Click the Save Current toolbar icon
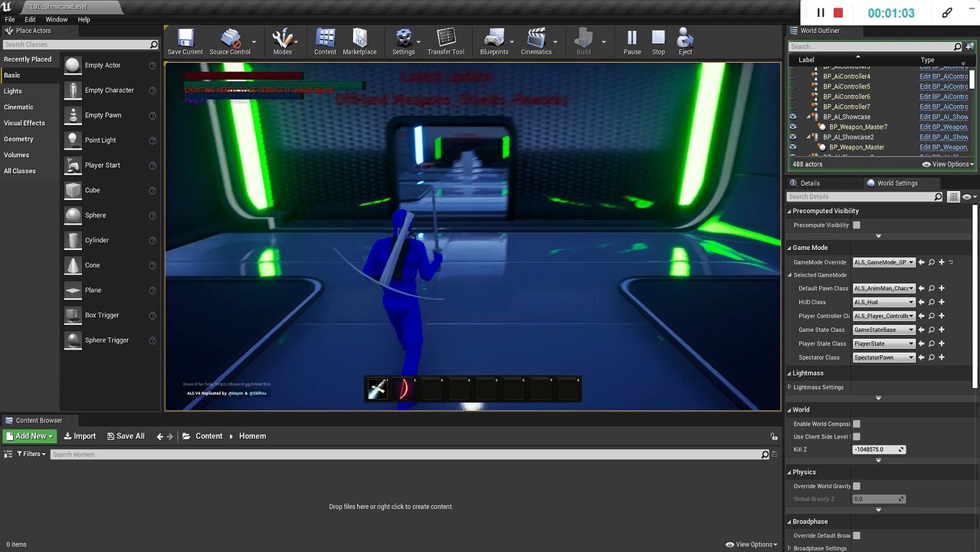 click(x=185, y=42)
